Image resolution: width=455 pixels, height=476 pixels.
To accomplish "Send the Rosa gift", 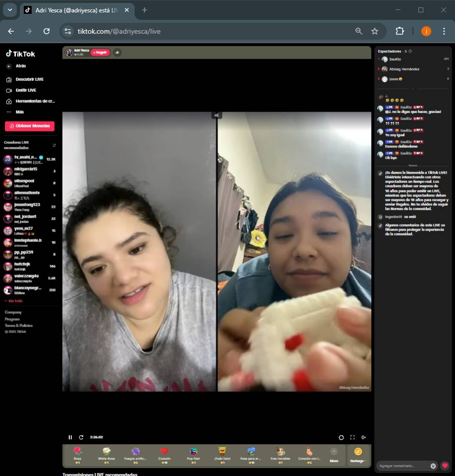I will point(77,454).
